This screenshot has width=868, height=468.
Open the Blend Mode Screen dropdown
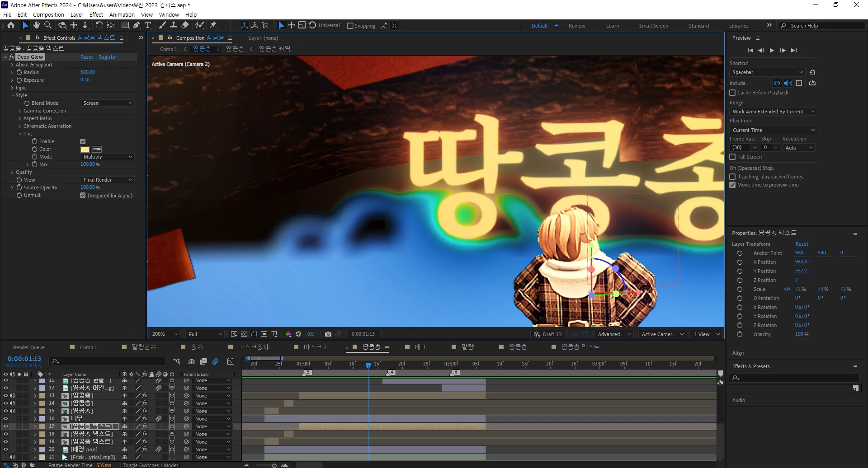pos(108,103)
